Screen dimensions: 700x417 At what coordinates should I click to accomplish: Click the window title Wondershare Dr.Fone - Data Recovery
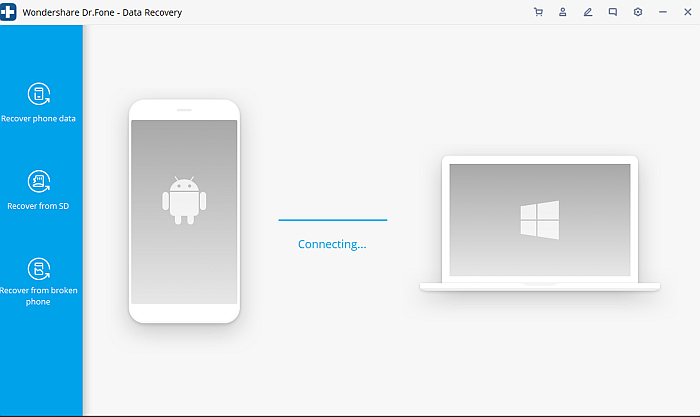(x=102, y=13)
